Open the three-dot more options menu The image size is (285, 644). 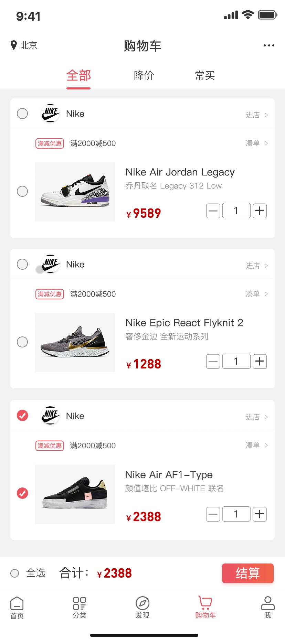[269, 45]
